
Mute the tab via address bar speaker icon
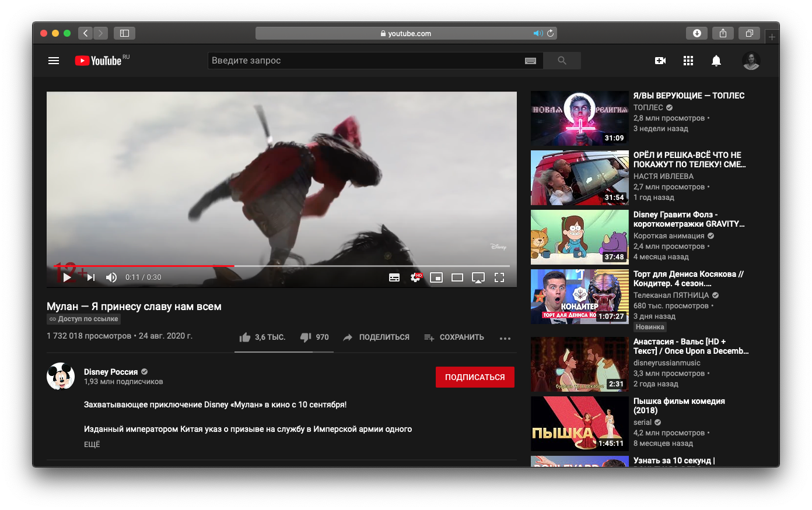[x=538, y=33]
